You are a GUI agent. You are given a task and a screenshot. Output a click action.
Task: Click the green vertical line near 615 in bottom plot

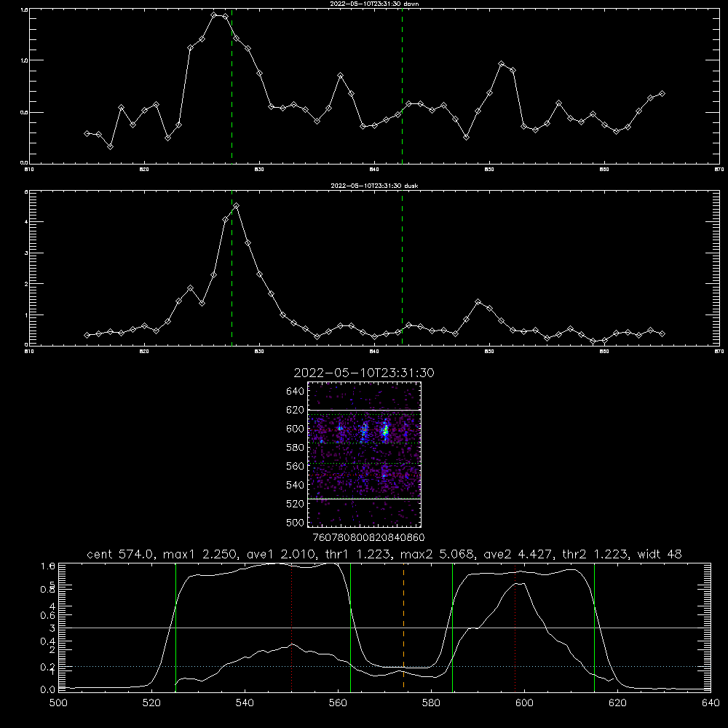tap(594, 627)
